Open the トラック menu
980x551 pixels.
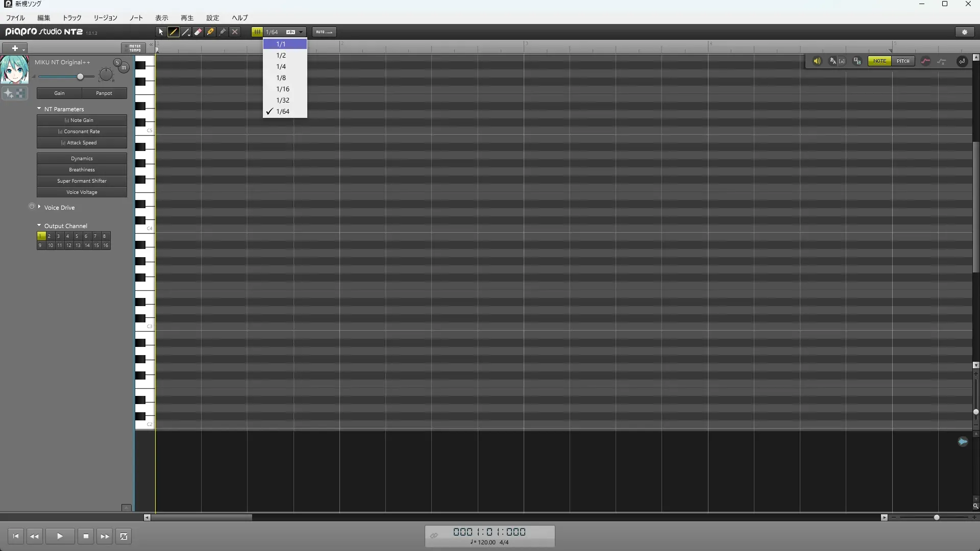point(71,18)
